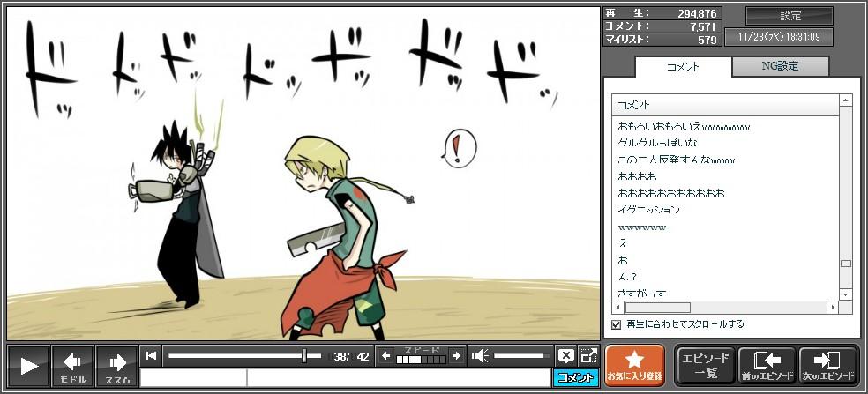This screenshot has width=868, height=394.
Task: Open the episode list (エピソード一覧)
Action: pyautogui.click(x=705, y=365)
